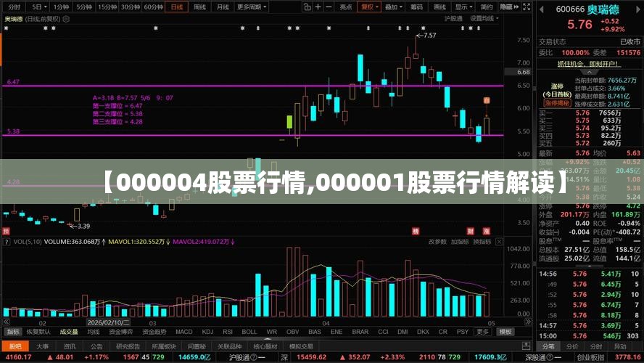Open the 研究报告 bottom tab
The image size is (644, 363).
click(128, 346)
